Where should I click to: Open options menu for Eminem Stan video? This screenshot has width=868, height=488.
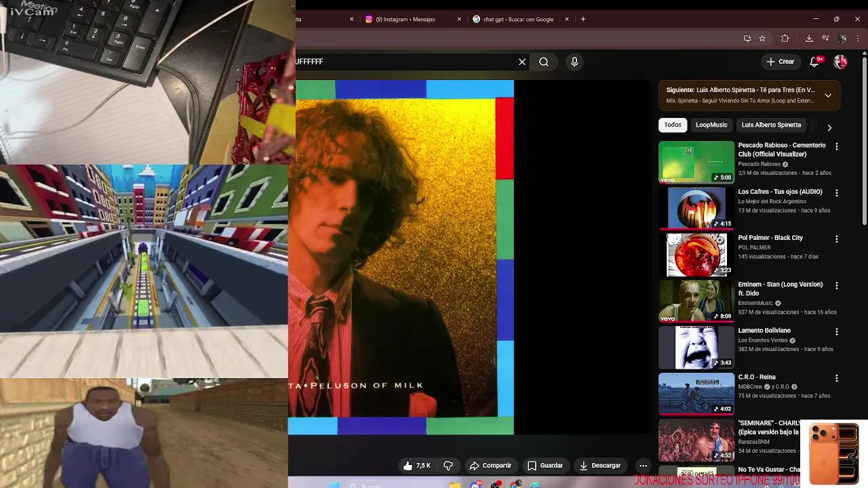pos(836,286)
